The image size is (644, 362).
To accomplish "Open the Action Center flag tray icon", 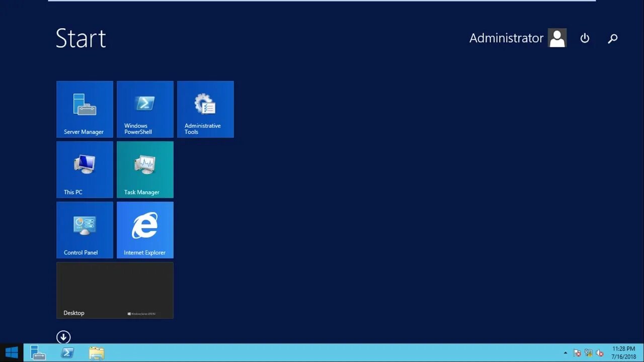I will point(577,353).
